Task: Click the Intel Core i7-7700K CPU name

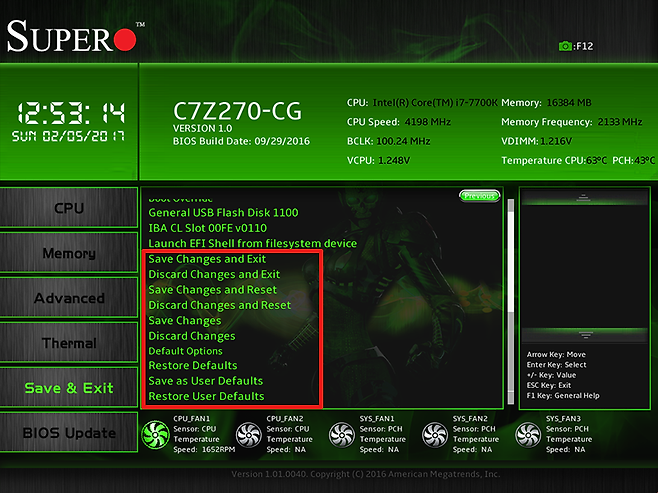Action: [435, 103]
